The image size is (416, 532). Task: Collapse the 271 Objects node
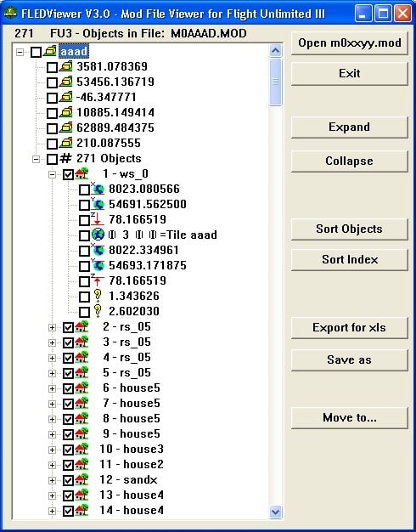click(x=36, y=159)
